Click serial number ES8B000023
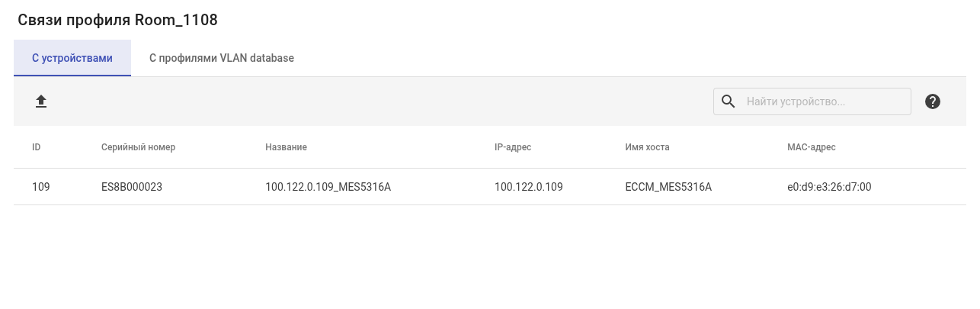The image size is (980, 309). [x=132, y=187]
